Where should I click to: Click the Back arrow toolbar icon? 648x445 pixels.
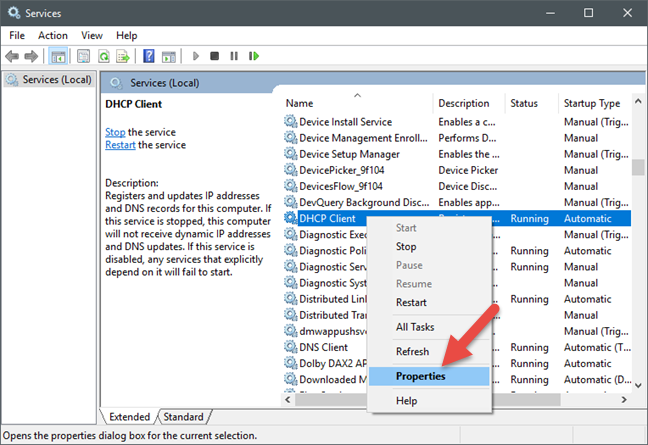pyautogui.click(x=12, y=56)
